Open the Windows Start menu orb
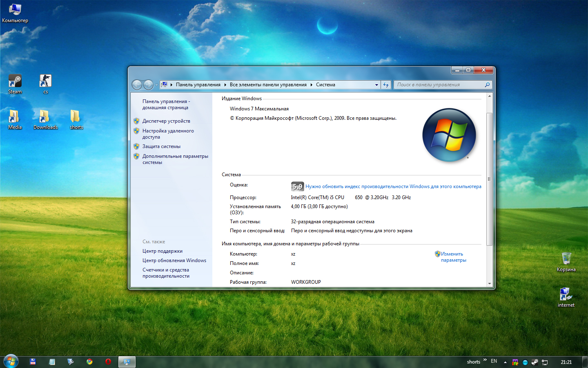 point(11,361)
